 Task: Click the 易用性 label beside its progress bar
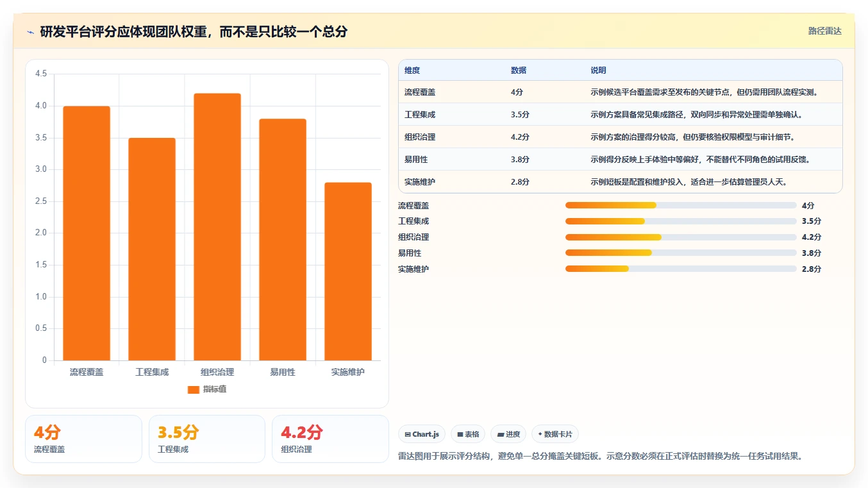pyautogui.click(x=410, y=253)
